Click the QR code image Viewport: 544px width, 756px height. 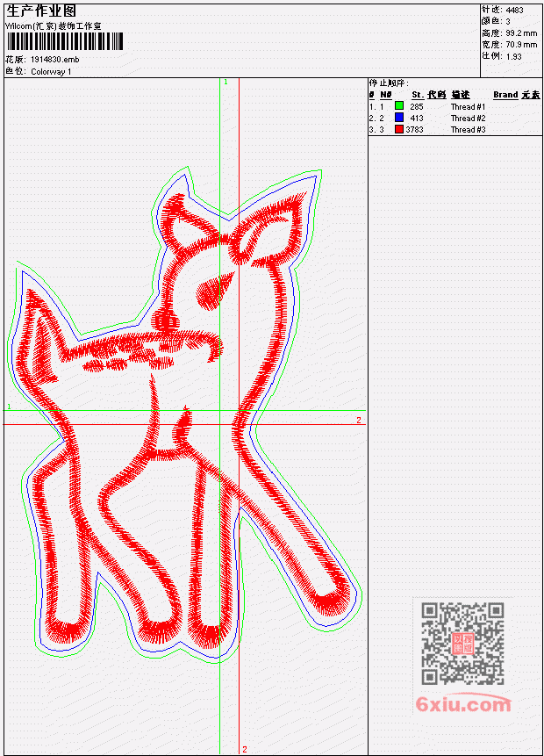click(462, 644)
